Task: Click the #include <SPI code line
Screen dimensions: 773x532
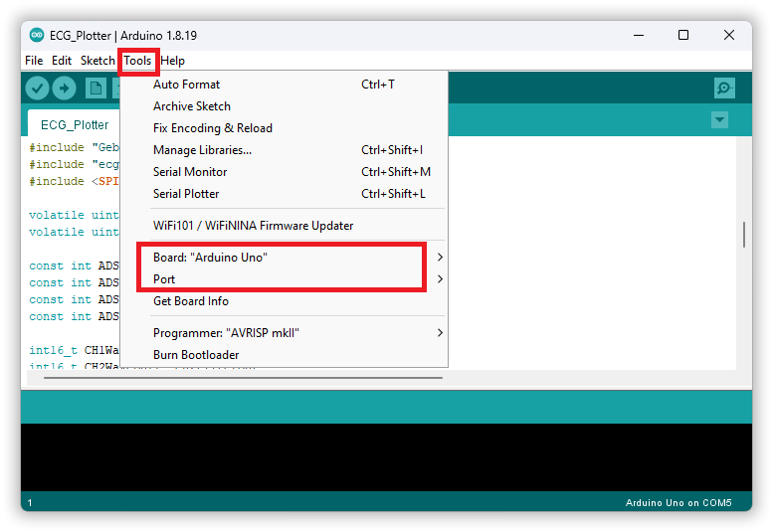Action: point(74,181)
